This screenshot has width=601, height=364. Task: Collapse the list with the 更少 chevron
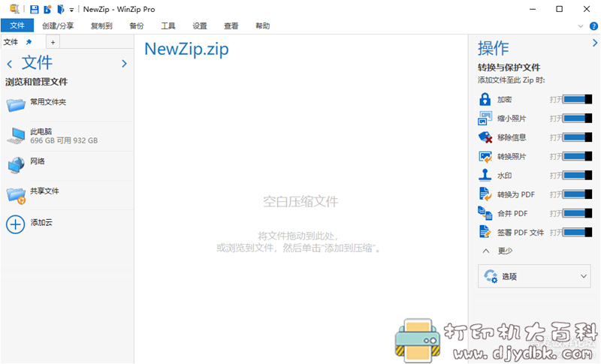[485, 251]
